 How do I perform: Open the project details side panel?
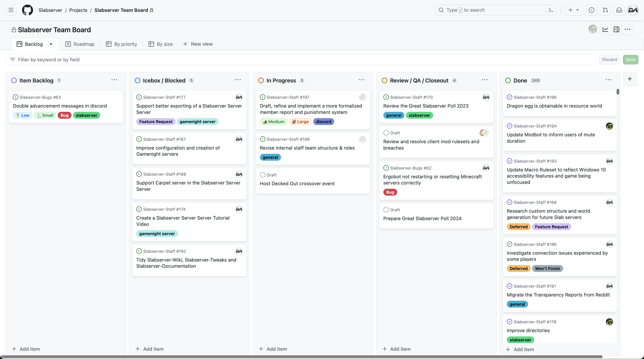click(x=617, y=30)
